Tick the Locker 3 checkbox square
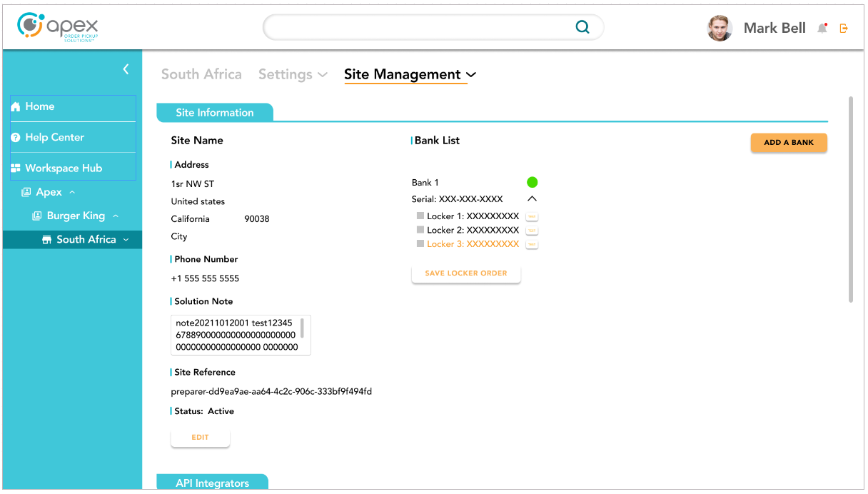The height and width of the screenshot is (494, 868). click(420, 244)
